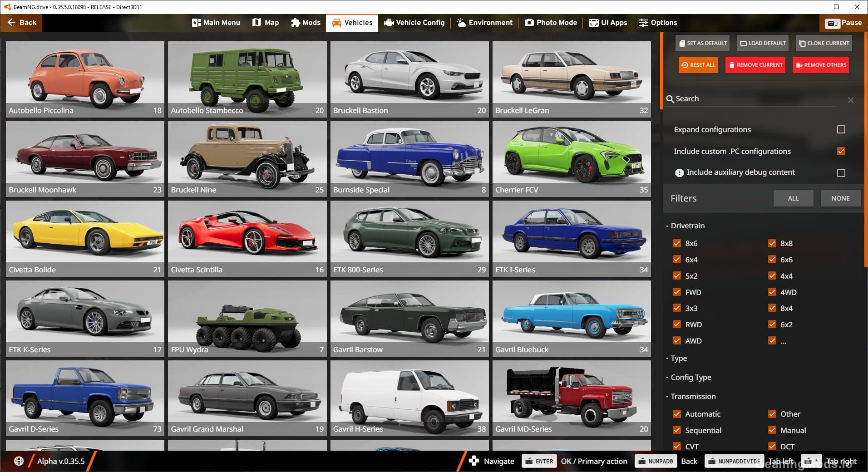The image size is (868, 472).
Task: Open the Main Menu tab
Action: tap(216, 23)
